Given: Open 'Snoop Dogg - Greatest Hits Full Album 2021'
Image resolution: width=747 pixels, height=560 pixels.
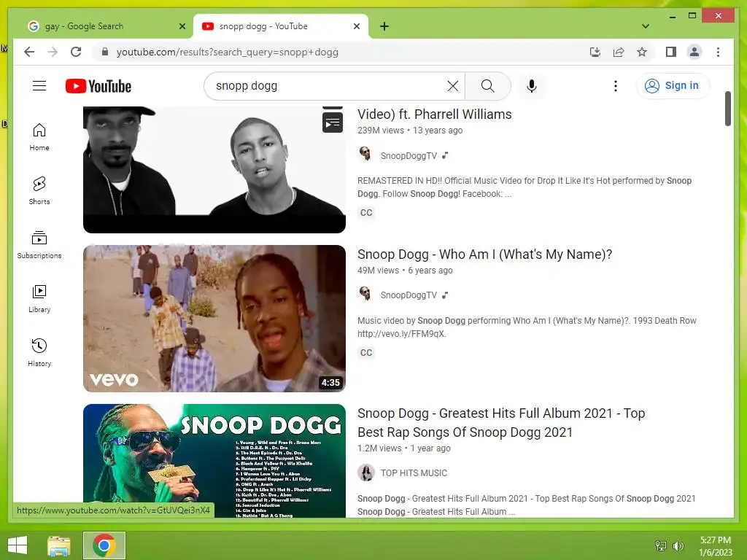Looking at the screenshot, I should pos(501,422).
